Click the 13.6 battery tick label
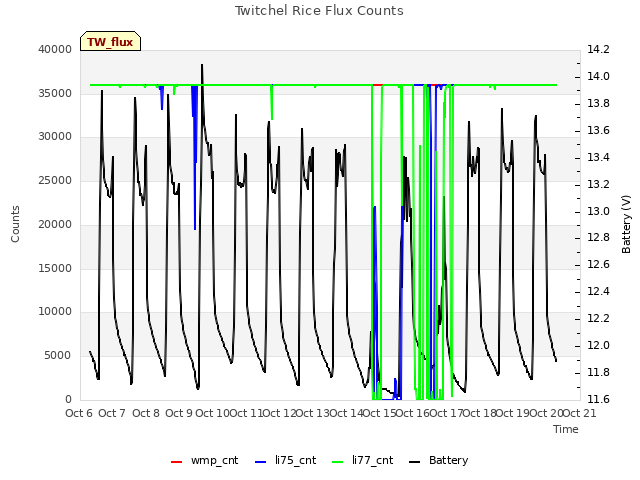This screenshot has height=480, width=640. [x=598, y=130]
